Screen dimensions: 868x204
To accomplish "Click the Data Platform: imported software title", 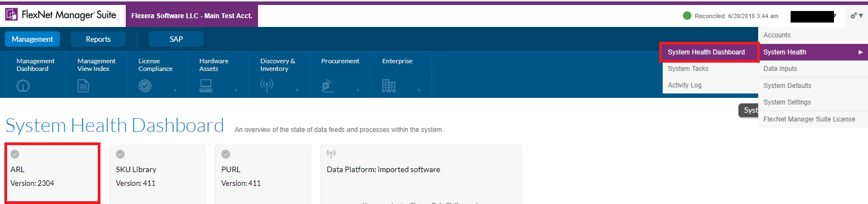I will tap(383, 169).
